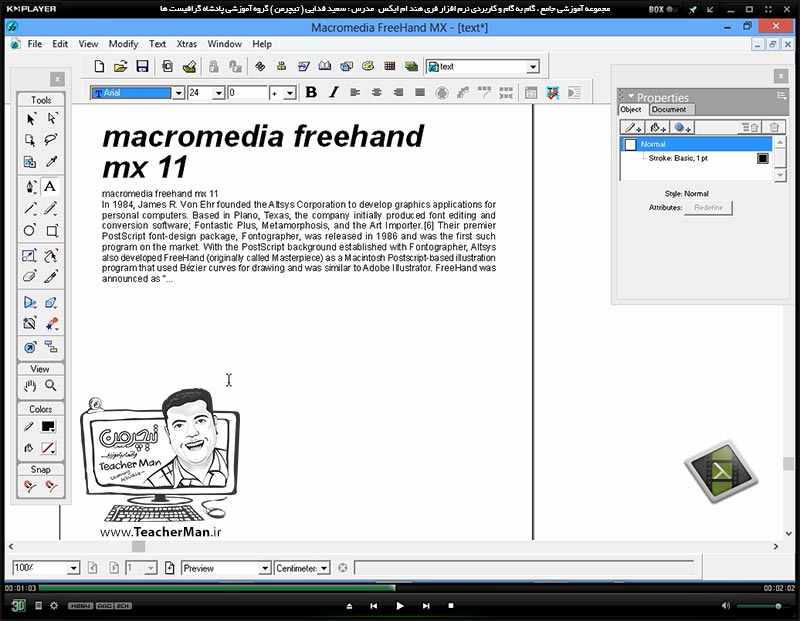Toggle center text alignment

(x=377, y=92)
